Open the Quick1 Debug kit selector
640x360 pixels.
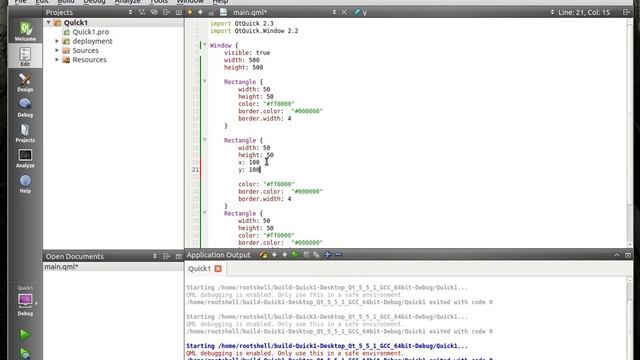click(x=25, y=301)
